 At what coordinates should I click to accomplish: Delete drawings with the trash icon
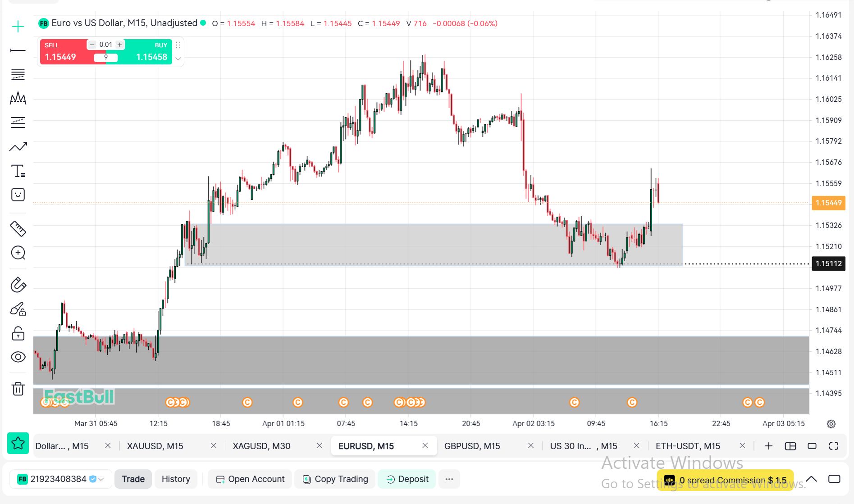[x=18, y=389]
